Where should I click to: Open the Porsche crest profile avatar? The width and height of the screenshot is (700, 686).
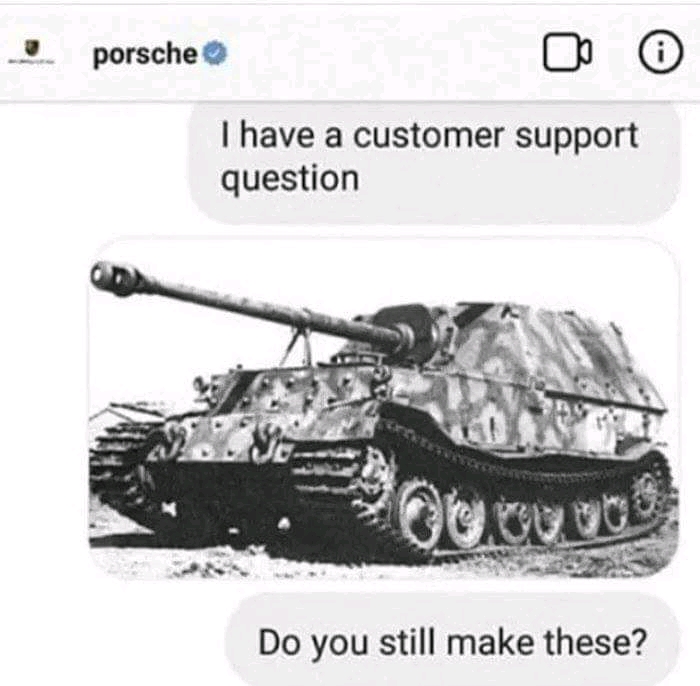click(x=31, y=51)
